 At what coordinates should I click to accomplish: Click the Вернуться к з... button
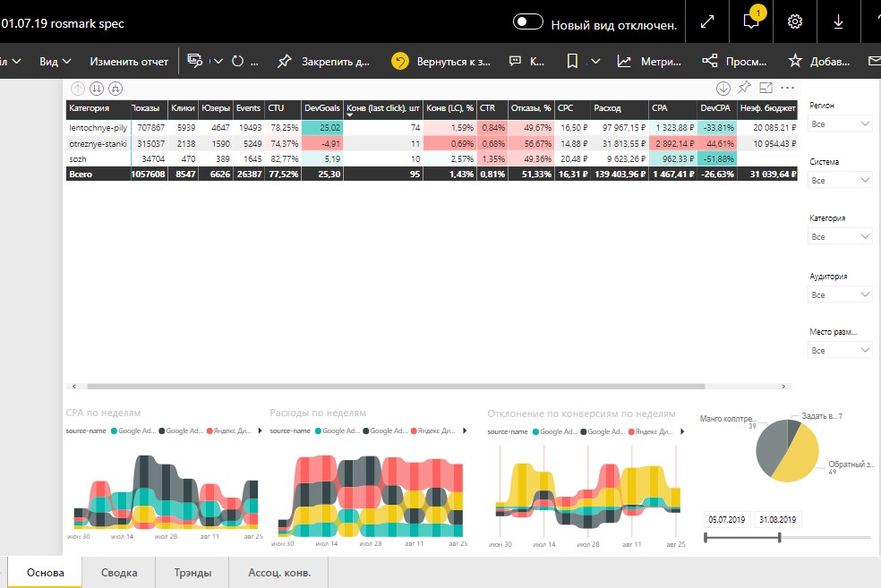tap(441, 61)
